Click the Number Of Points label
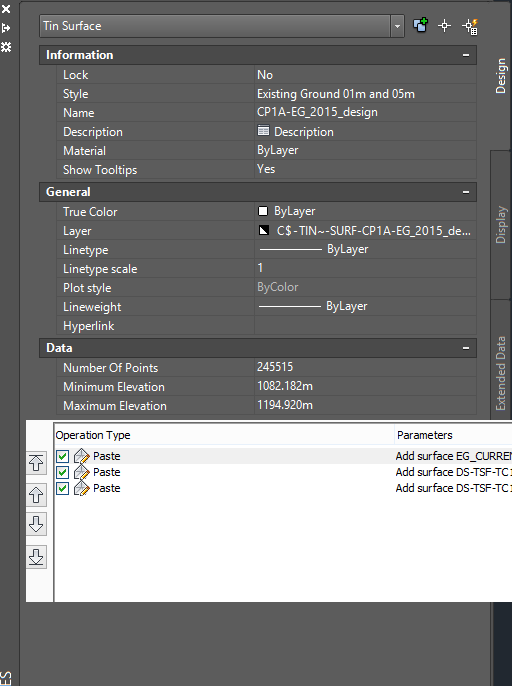 click(111, 368)
